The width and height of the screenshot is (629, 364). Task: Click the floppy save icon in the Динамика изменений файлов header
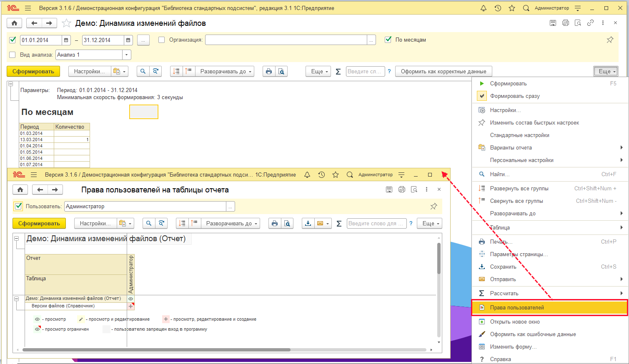553,23
